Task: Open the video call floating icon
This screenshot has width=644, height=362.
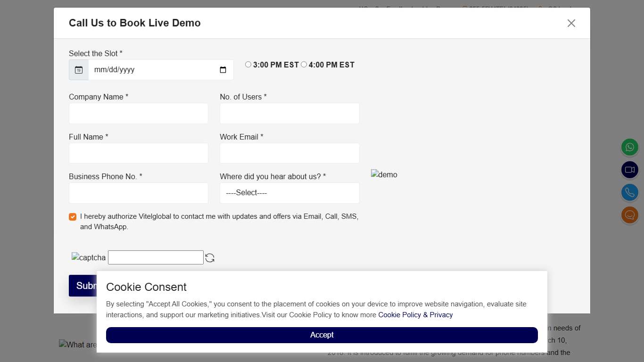Action: point(629,170)
